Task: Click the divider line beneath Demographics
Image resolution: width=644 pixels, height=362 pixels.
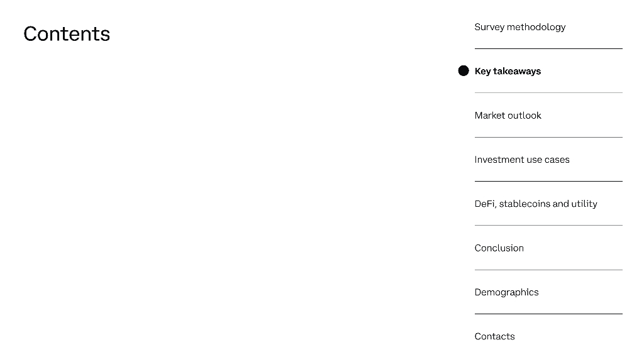Action: pyautogui.click(x=548, y=314)
